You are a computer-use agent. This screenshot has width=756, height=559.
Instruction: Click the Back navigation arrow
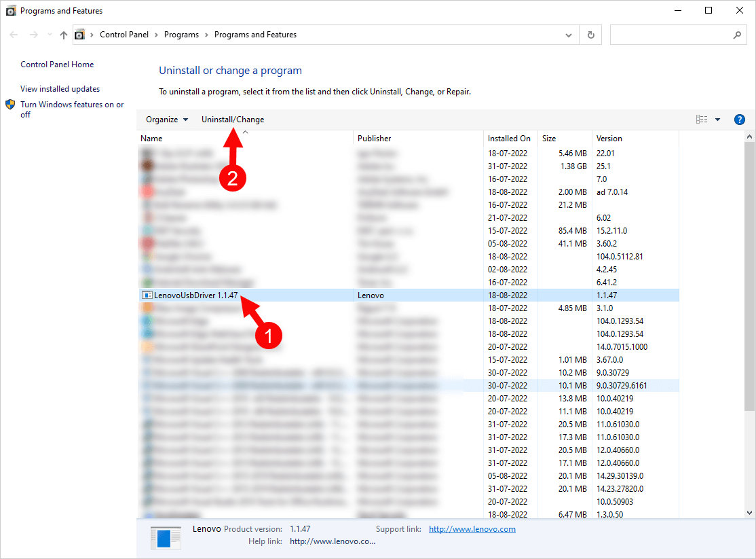14,35
